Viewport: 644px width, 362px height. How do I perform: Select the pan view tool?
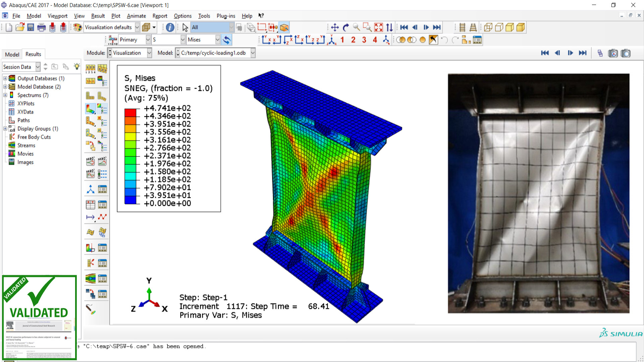pyautogui.click(x=335, y=27)
